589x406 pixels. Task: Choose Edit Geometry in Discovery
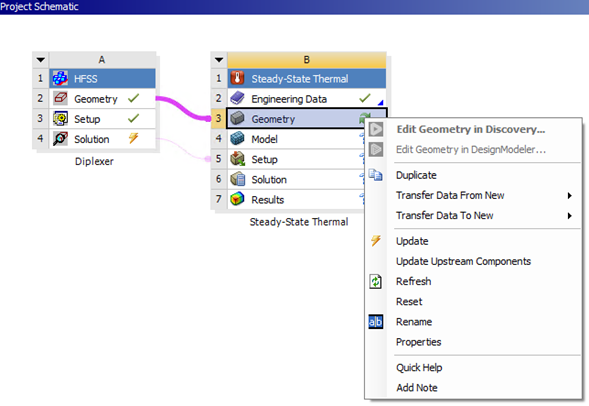point(471,130)
